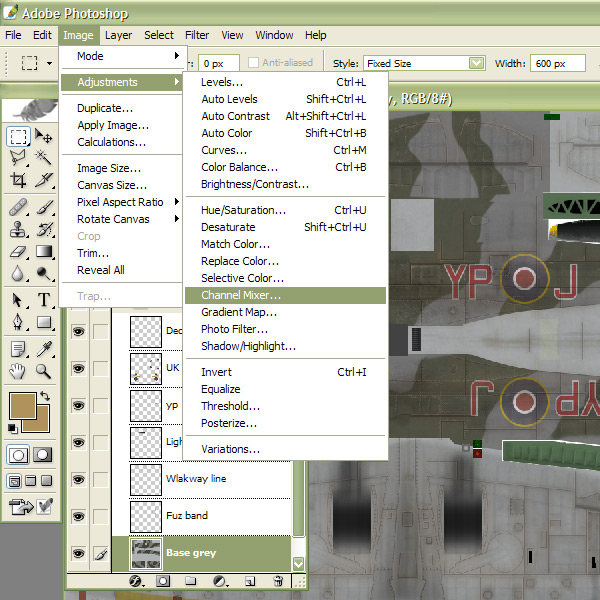
Task: Select the Dodge tool
Action: click(x=43, y=273)
